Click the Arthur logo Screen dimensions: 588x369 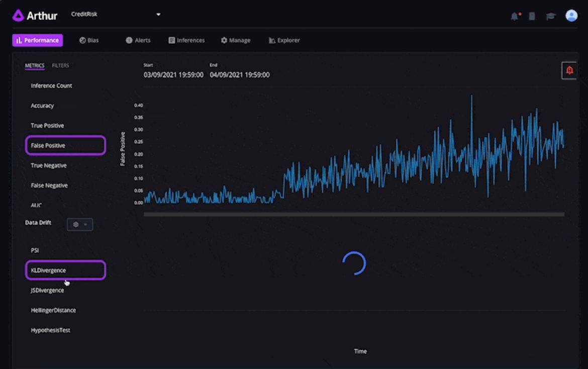pyautogui.click(x=35, y=16)
